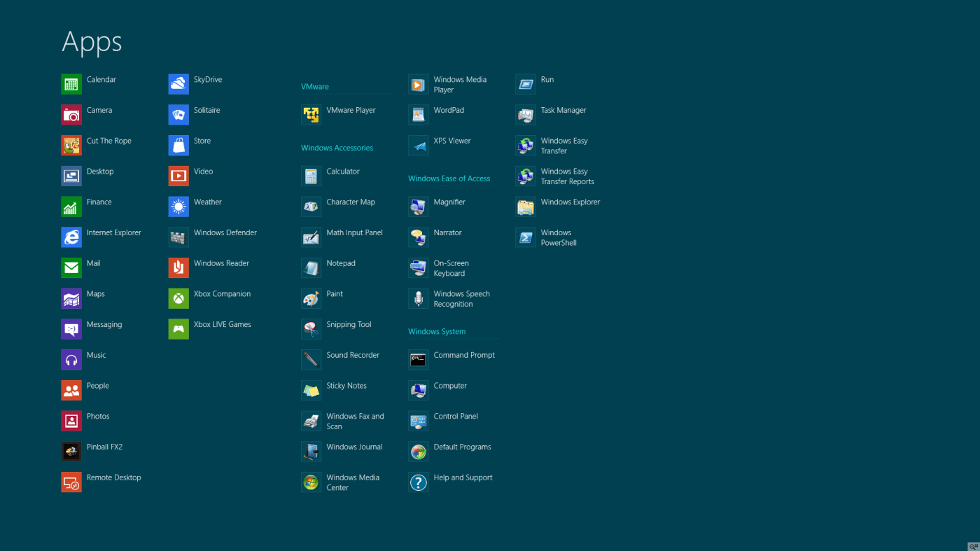Open the Snipping Tool icon
This screenshot has width=980, height=551.
point(311,329)
